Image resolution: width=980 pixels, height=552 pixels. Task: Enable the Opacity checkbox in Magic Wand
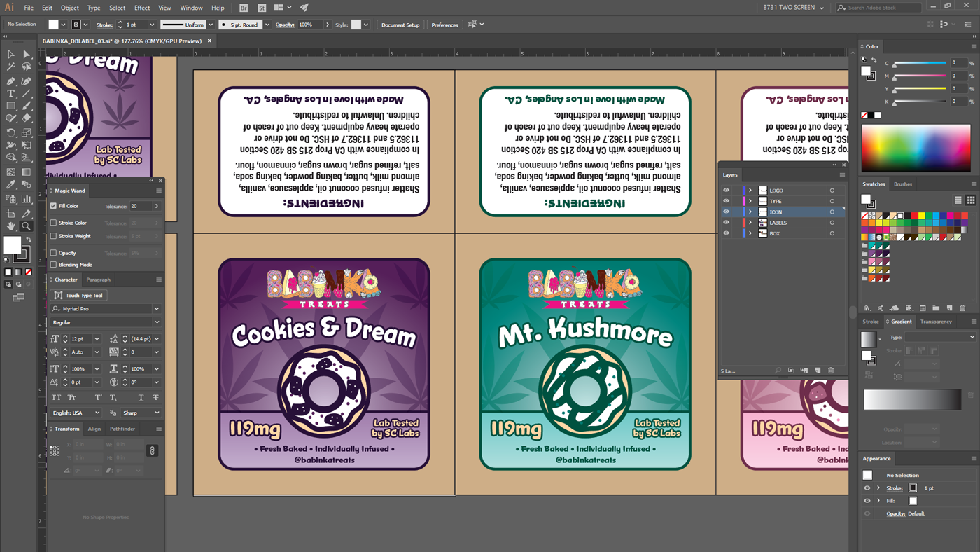click(53, 253)
